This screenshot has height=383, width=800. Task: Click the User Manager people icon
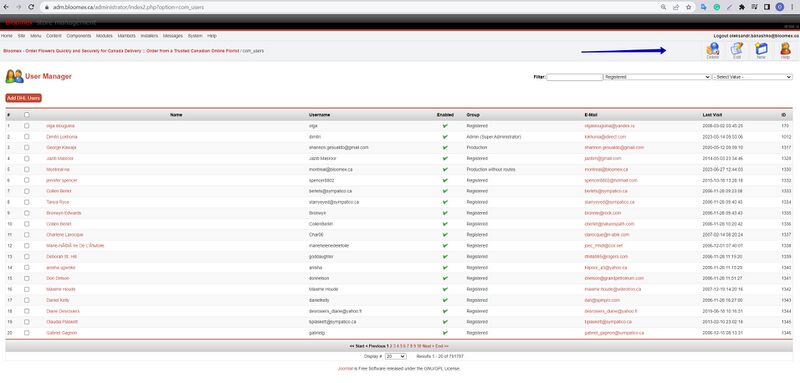pyautogui.click(x=14, y=76)
